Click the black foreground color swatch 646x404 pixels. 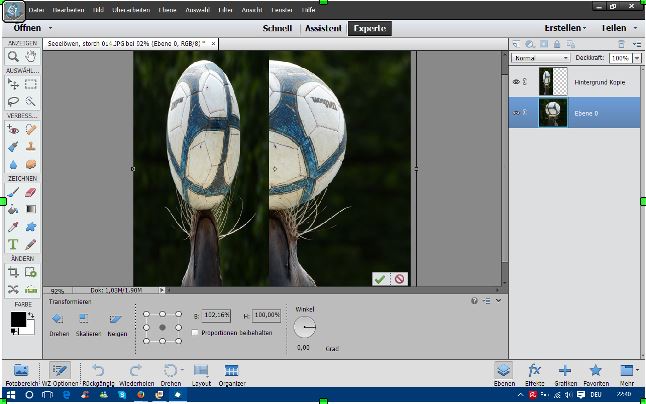[18, 320]
